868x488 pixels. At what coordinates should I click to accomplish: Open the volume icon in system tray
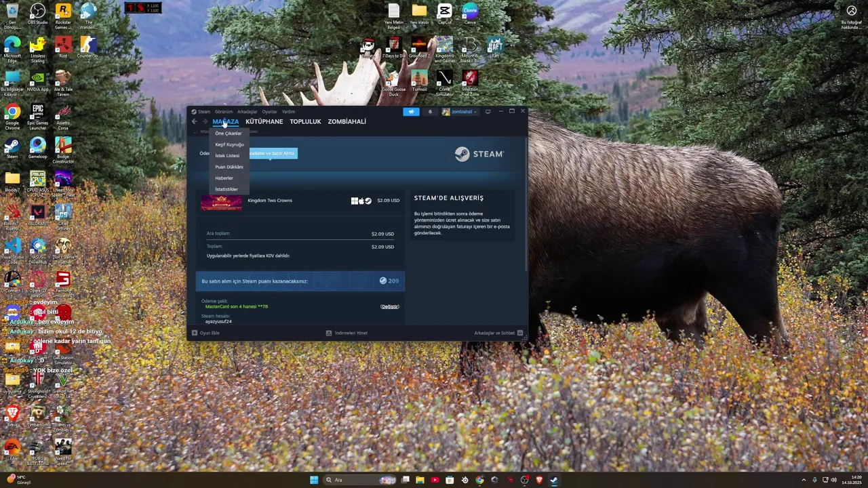coord(833,480)
